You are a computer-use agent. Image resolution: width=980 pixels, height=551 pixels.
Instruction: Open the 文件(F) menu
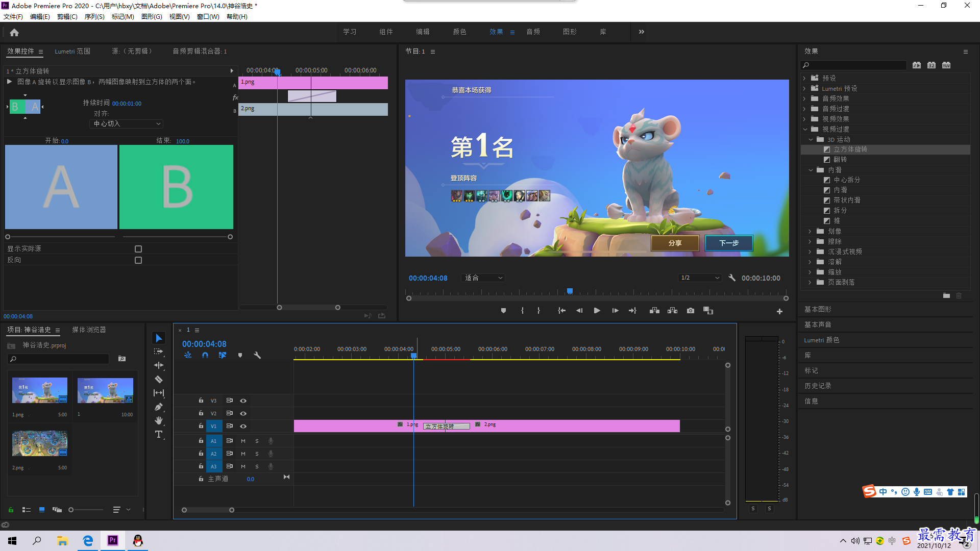point(13,17)
